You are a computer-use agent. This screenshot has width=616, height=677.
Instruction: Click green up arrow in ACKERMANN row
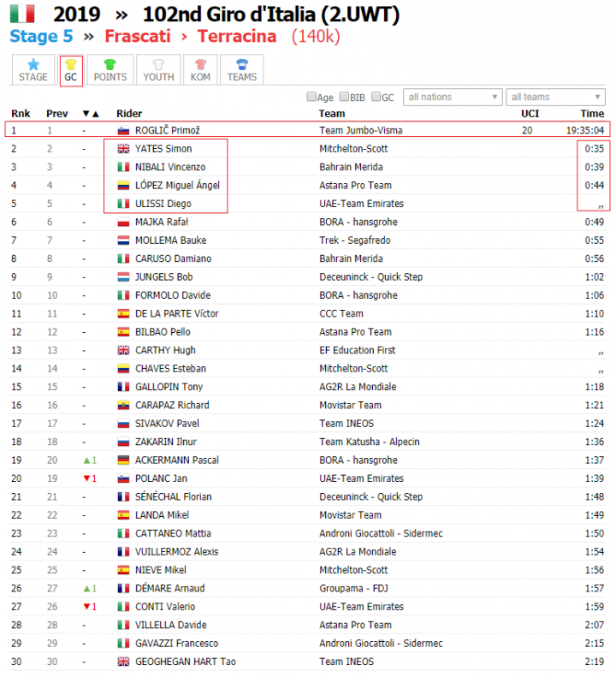86,460
